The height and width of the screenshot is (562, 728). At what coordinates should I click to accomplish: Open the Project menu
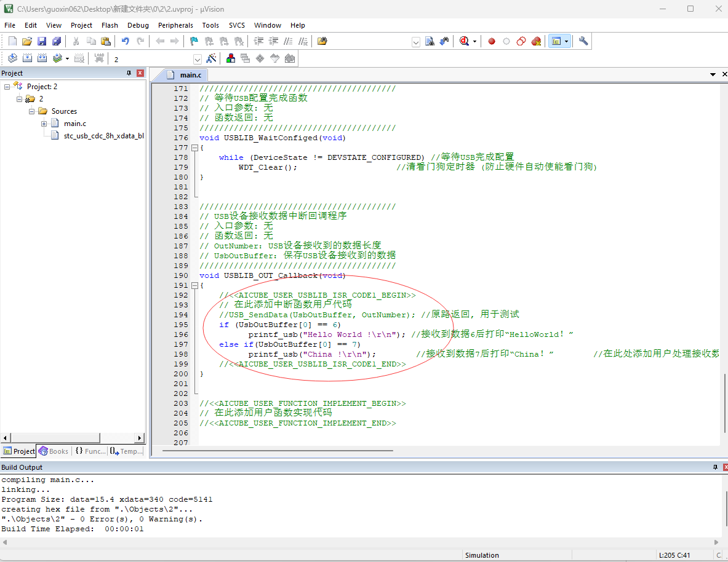point(81,25)
